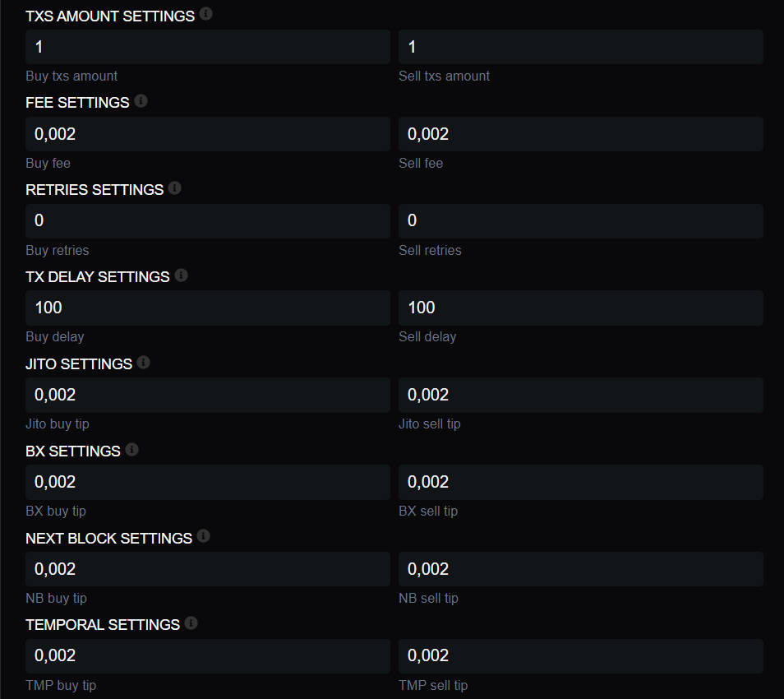Image resolution: width=784 pixels, height=699 pixels.
Task: Focus the BX sell tip input
Action: pos(581,482)
